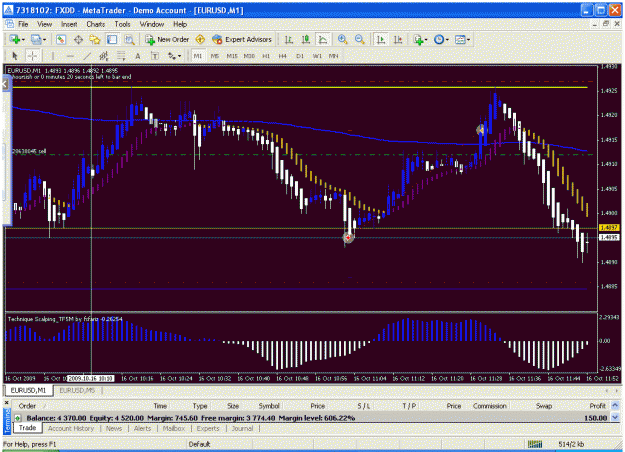Switch chart to candlesticks icon
Screen dimensions: 625x452
306,39
